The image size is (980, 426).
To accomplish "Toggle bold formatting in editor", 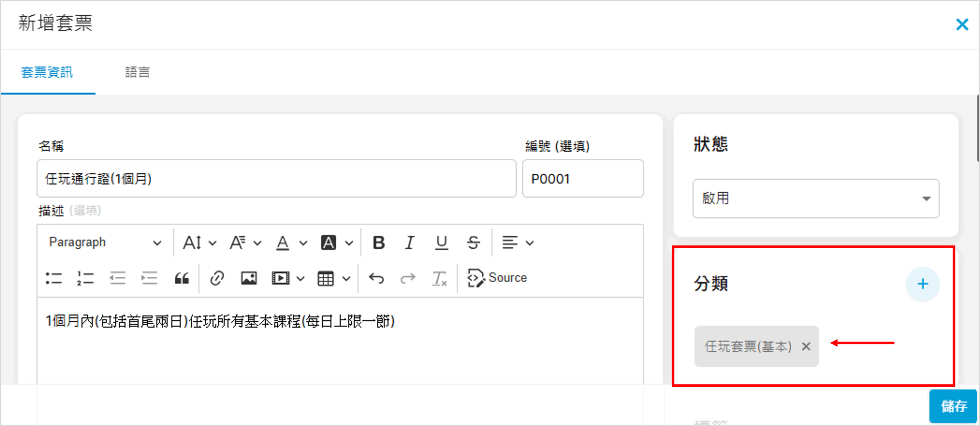I will click(379, 242).
